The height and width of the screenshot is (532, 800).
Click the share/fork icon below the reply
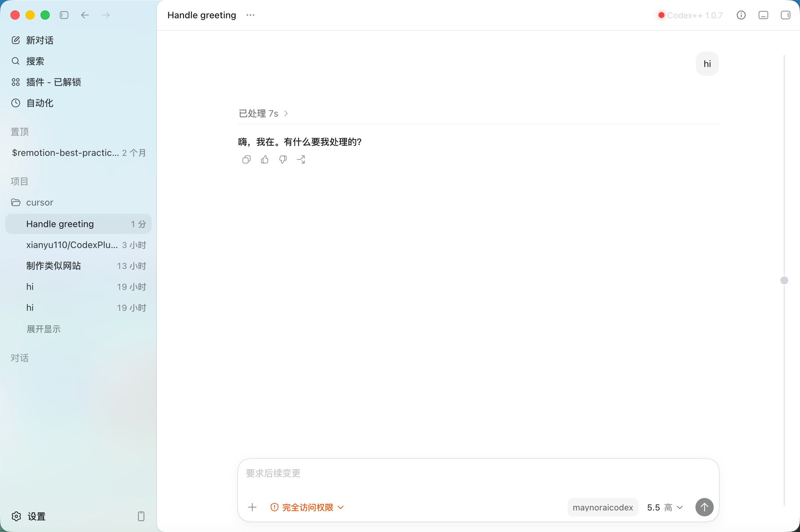tap(301, 159)
